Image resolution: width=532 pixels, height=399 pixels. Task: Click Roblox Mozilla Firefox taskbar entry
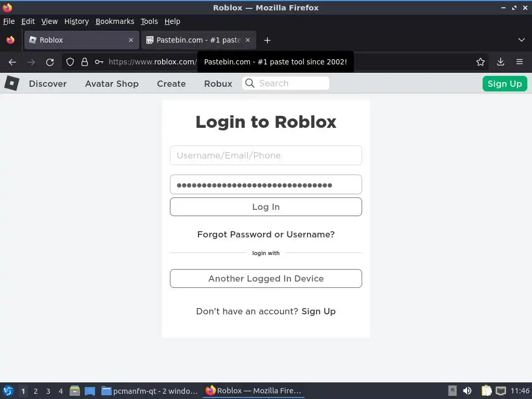point(254,391)
